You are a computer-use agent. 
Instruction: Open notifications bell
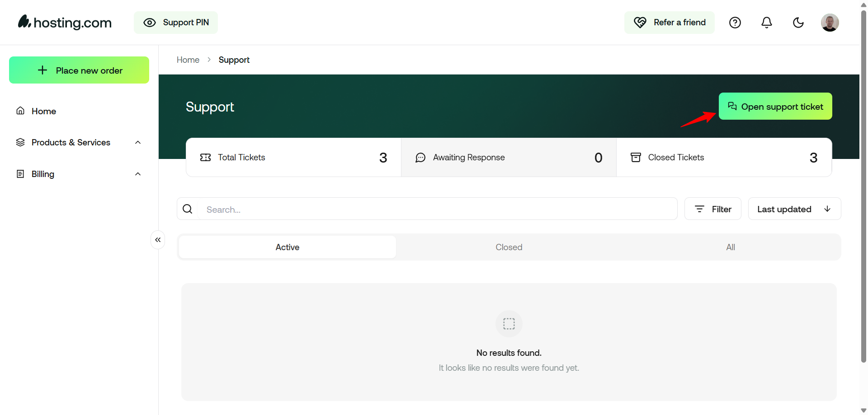pos(767,23)
